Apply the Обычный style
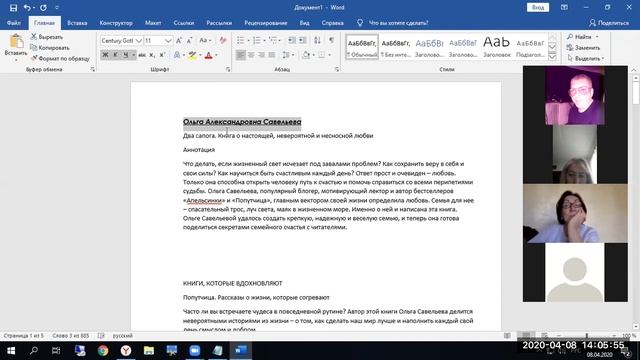 (362, 47)
